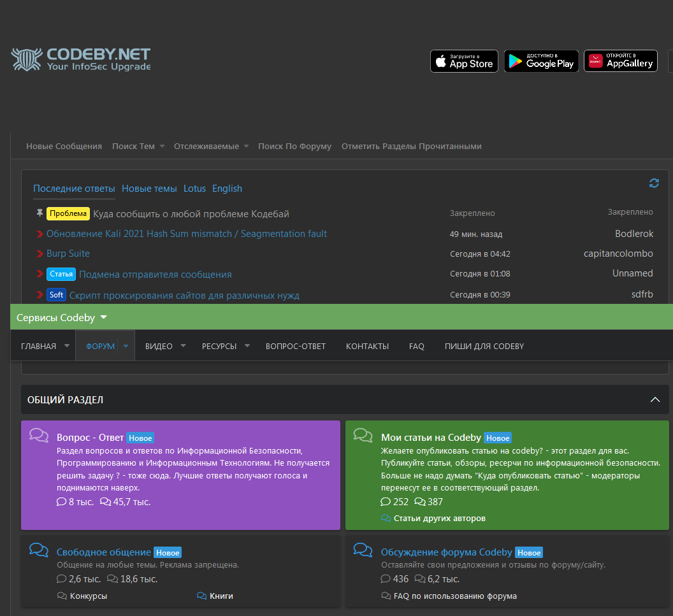The image size is (673, 616).
Task: Open the Свободное общение forum
Action: click(x=103, y=552)
